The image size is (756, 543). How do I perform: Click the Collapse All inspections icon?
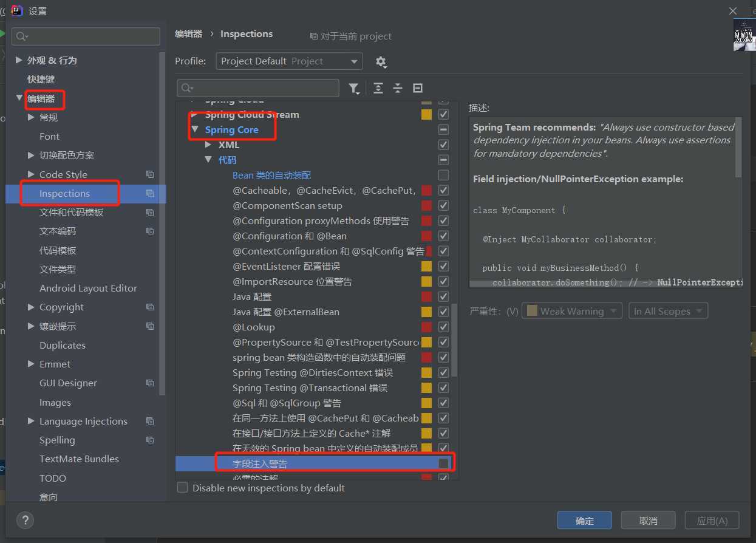pyautogui.click(x=398, y=88)
